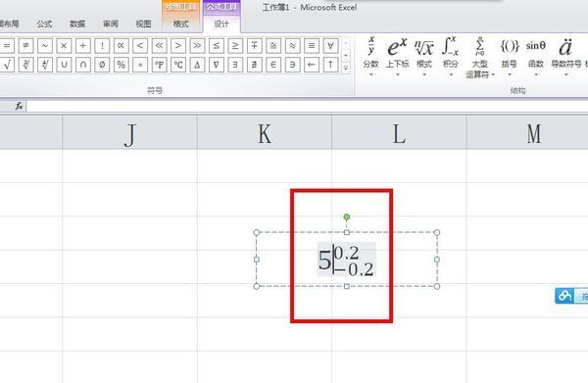
Task: Insert the up arrow symbol
Action: pyautogui.click(x=330, y=65)
